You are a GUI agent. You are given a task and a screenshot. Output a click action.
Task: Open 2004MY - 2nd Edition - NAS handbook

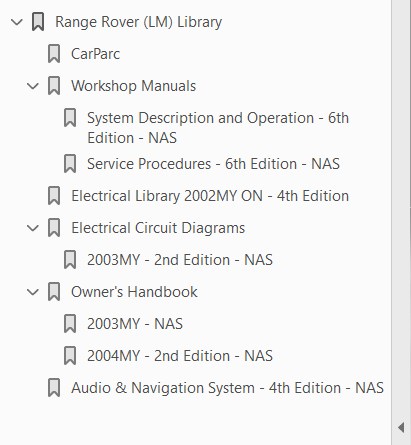180,356
